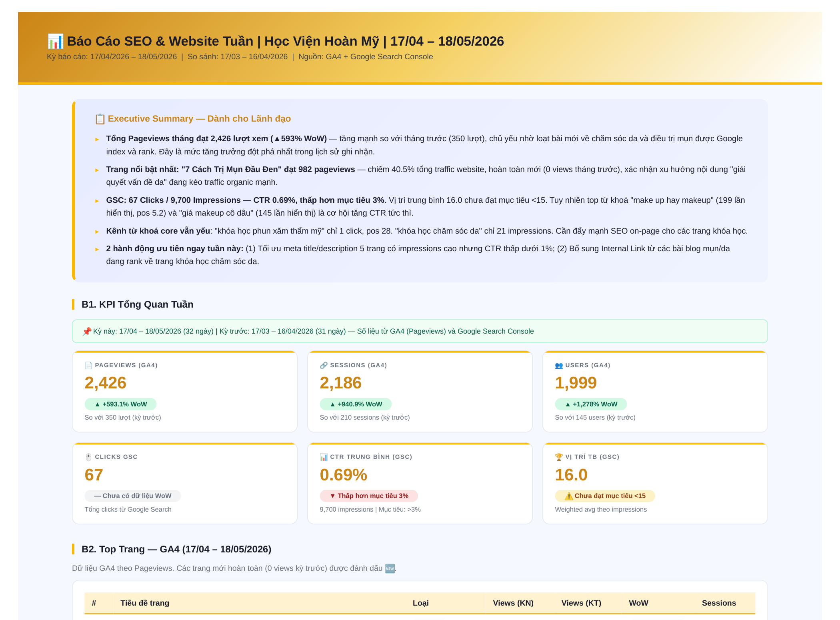Image resolution: width=840 pixels, height=620 pixels.
Task: Click the average position value 16.0
Action: 571,475
